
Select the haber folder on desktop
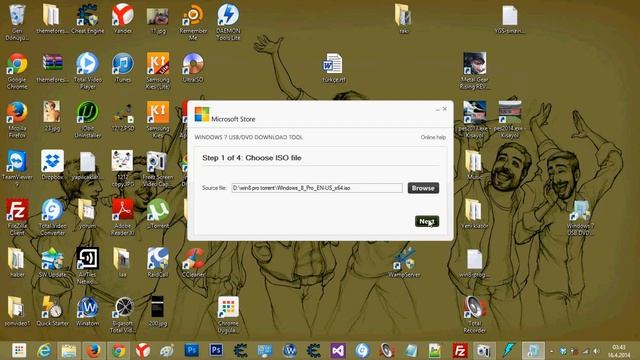[x=17, y=262]
